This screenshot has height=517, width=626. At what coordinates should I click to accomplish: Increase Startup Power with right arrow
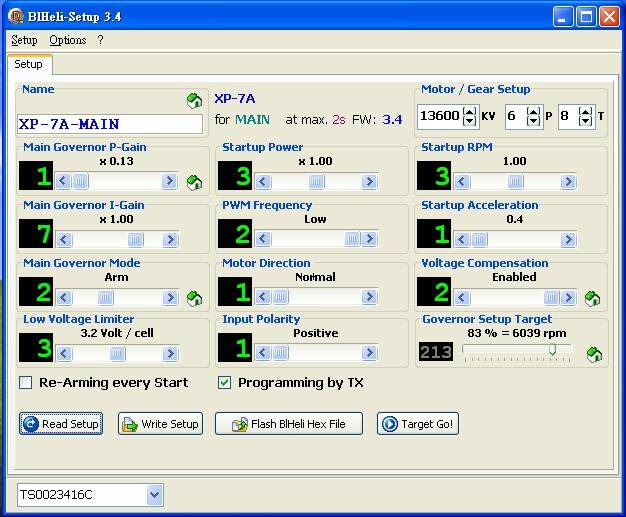point(369,182)
